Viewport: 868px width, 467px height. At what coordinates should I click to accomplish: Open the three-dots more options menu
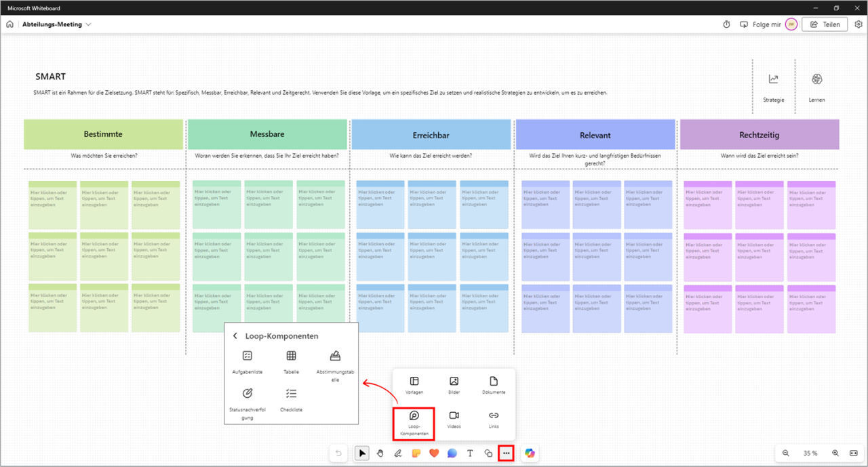click(x=506, y=453)
